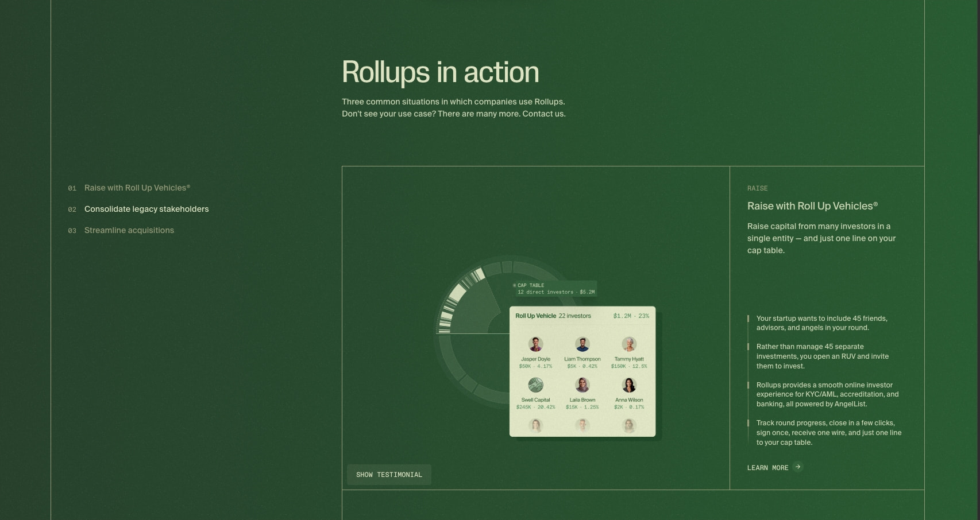Click the 'Rollups in action' heading
Screen dimensions: 980x520
click(x=441, y=72)
